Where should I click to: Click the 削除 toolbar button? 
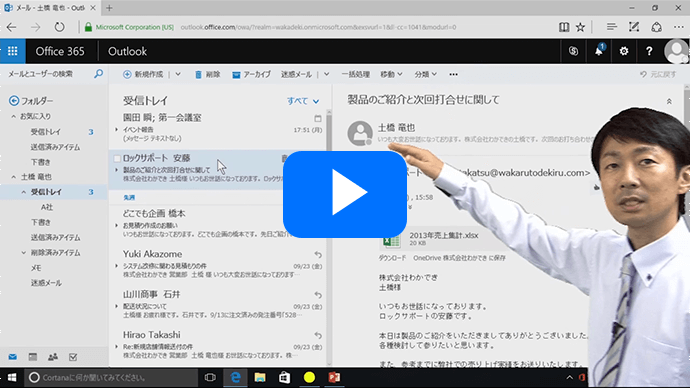207,74
